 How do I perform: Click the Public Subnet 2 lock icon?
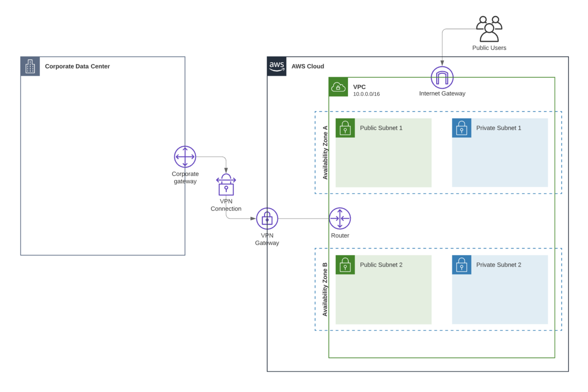[x=345, y=265]
